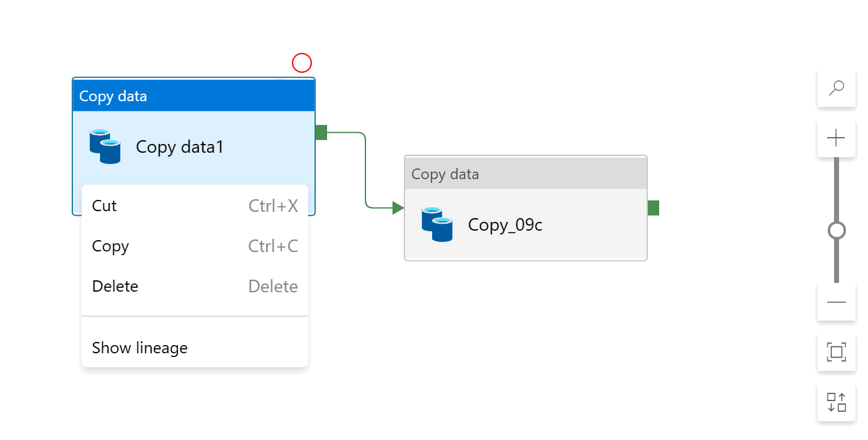Zoom out with the minus button
This screenshot has height=440, width=868.
point(836,302)
